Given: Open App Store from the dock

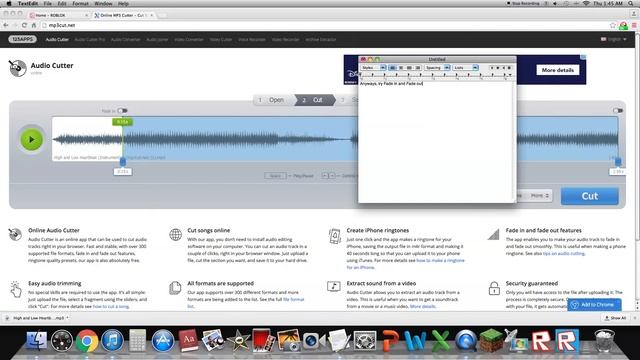Looking at the screenshot, I should (x=162, y=340).
